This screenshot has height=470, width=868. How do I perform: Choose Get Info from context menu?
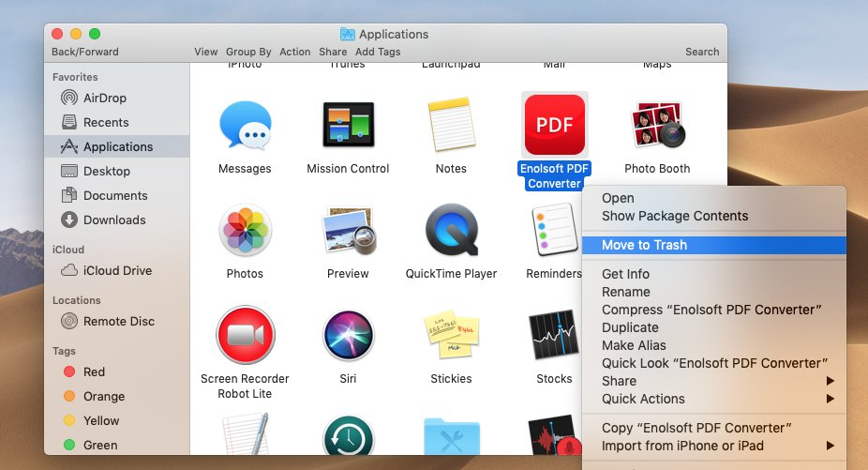[714, 274]
